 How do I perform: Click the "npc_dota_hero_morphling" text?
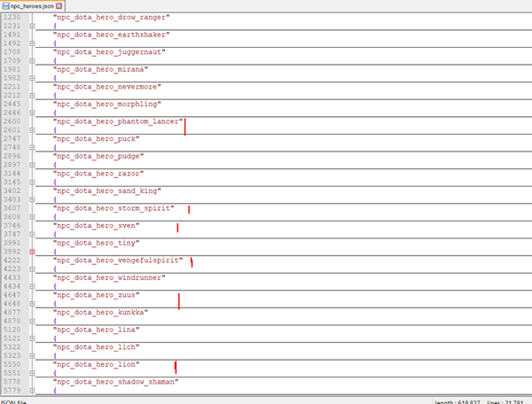[x=107, y=104]
